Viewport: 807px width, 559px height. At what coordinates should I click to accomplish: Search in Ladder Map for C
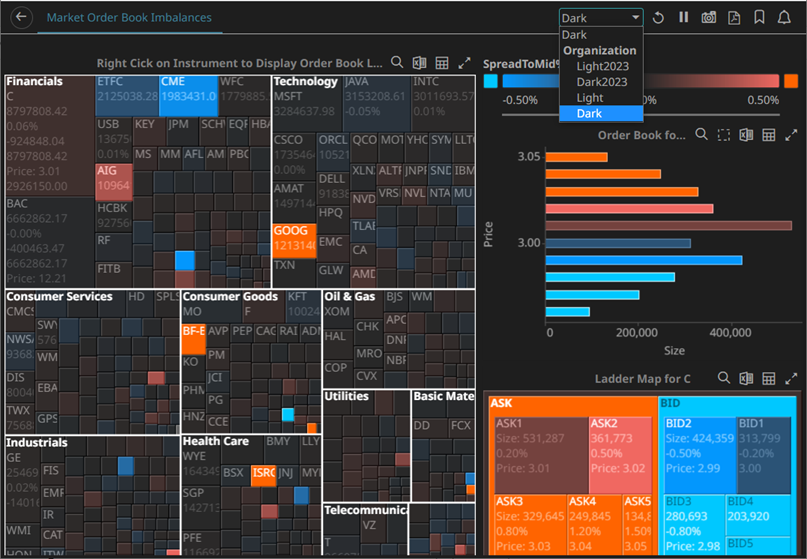[x=724, y=378]
